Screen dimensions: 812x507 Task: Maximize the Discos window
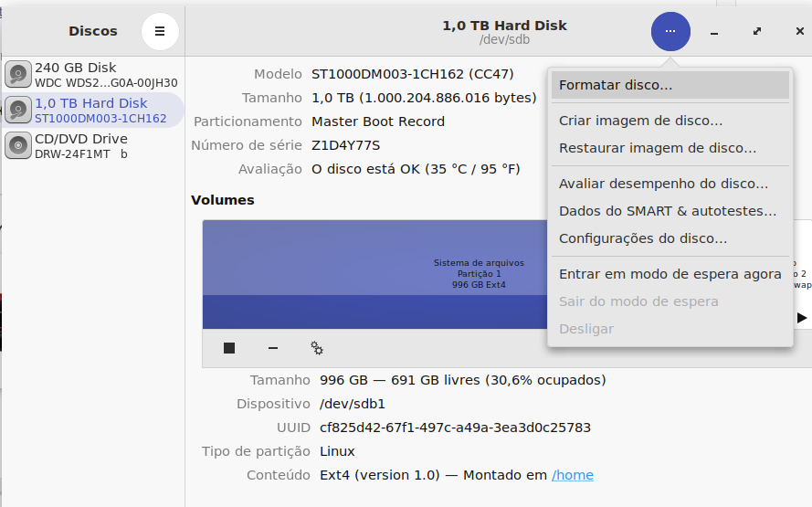[757, 32]
